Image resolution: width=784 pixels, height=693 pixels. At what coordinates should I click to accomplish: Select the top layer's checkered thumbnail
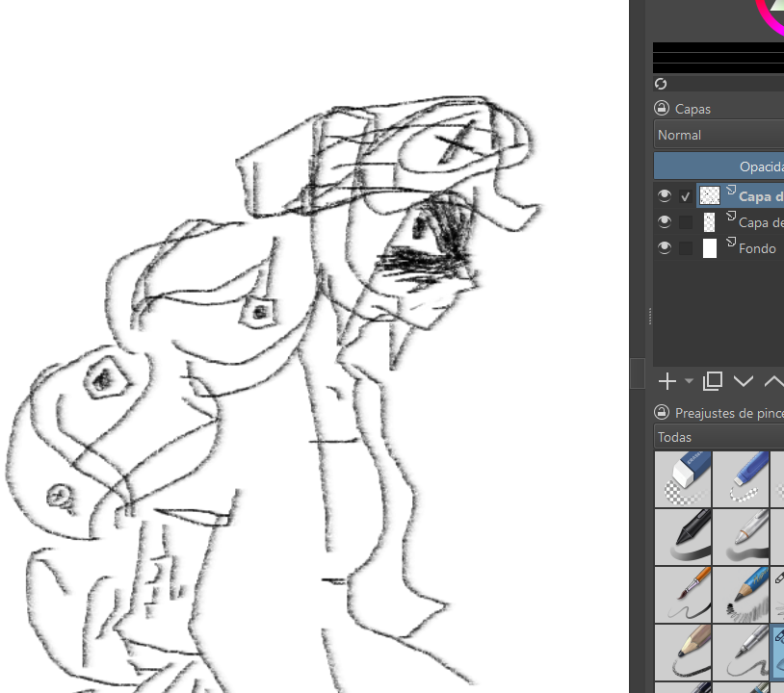tap(710, 195)
